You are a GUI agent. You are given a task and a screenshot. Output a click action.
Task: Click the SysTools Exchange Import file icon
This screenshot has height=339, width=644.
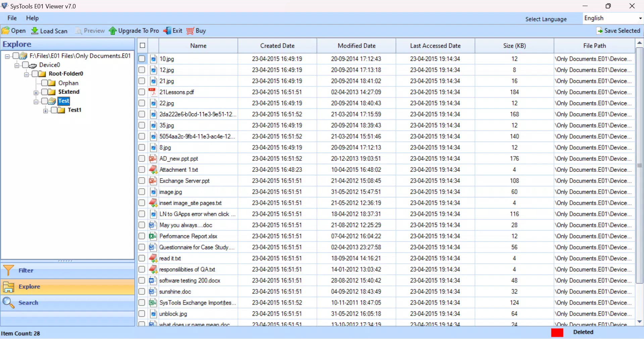[153, 302]
